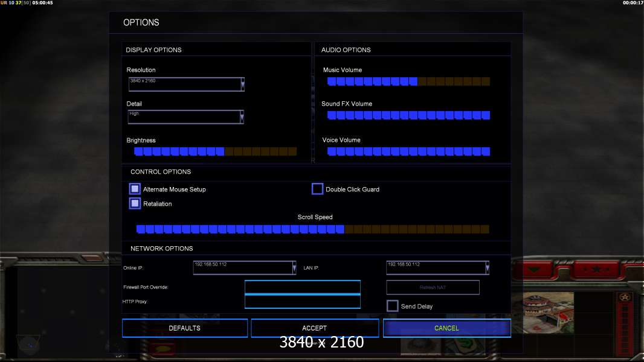Enable the Send Delay checkbox
Image resolution: width=644 pixels, height=362 pixels.
click(392, 306)
